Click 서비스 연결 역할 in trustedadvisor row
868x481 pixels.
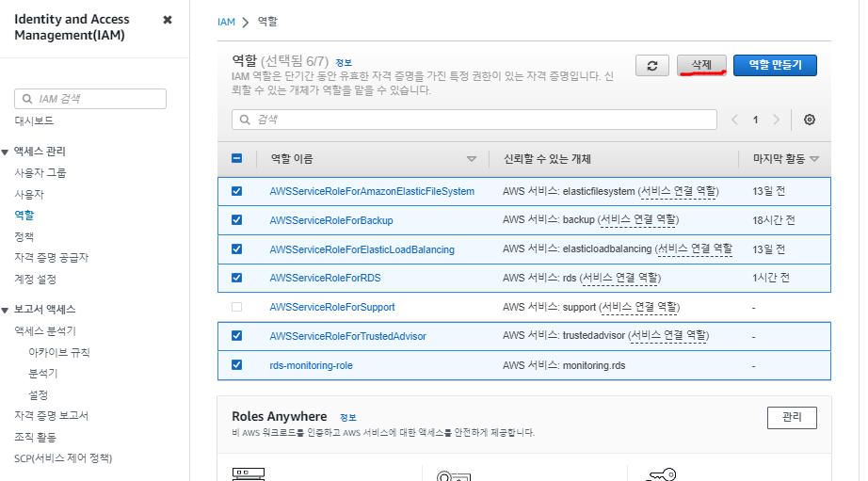pos(668,336)
